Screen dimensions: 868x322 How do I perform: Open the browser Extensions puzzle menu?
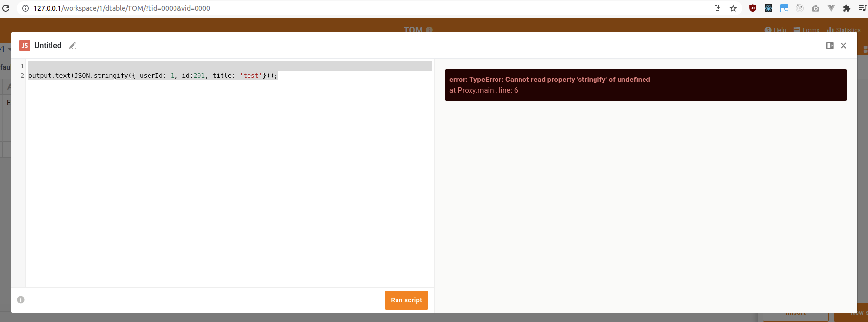click(x=846, y=8)
